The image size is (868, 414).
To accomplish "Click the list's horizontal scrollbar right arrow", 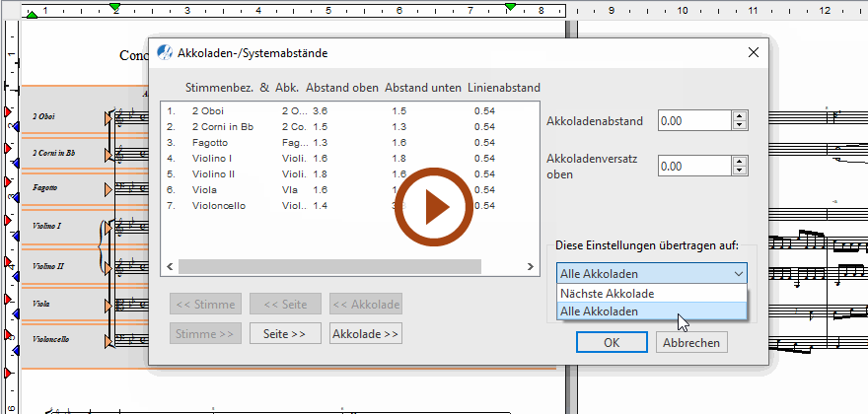I will (534, 267).
